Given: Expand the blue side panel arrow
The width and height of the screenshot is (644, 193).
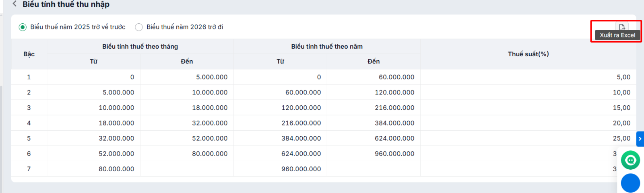Looking at the screenshot, I should (640, 139).
